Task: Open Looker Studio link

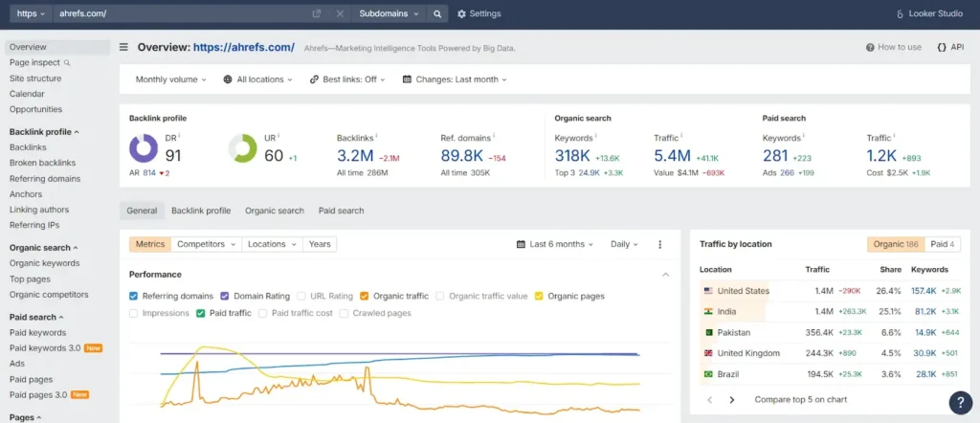Action: point(929,13)
